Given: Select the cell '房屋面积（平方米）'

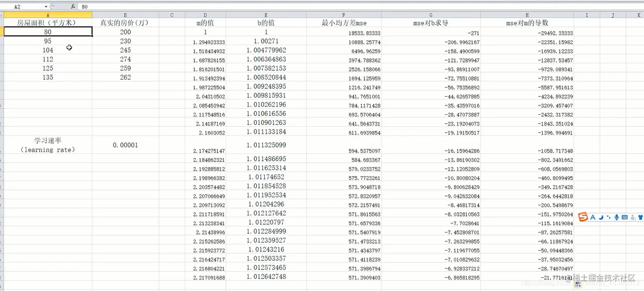Looking at the screenshot, I should (x=48, y=23).
